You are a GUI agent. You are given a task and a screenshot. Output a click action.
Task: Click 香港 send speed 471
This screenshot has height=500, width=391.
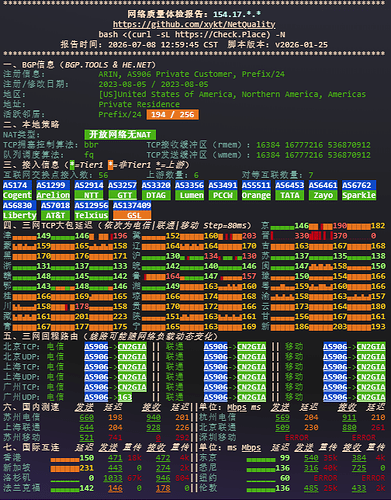[x=115, y=458]
